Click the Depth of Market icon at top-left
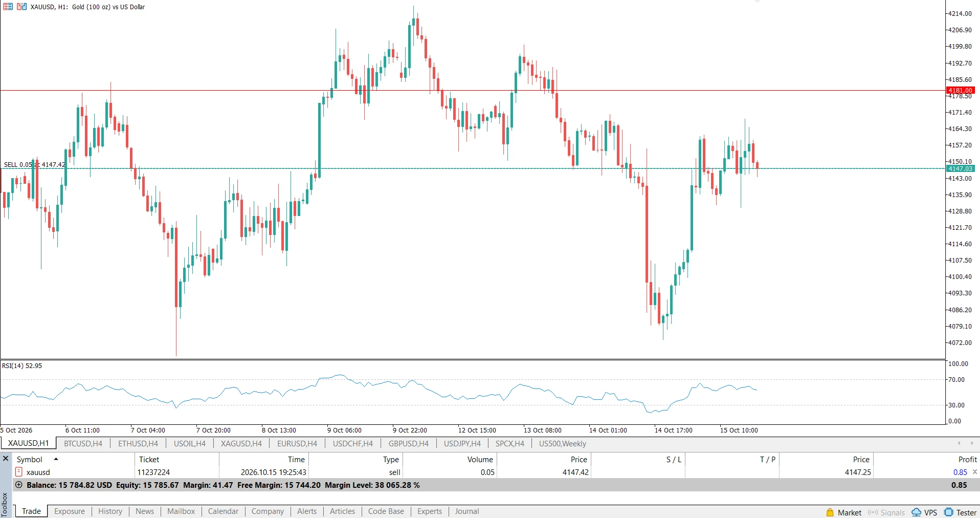The image size is (980, 518). tap(8, 7)
